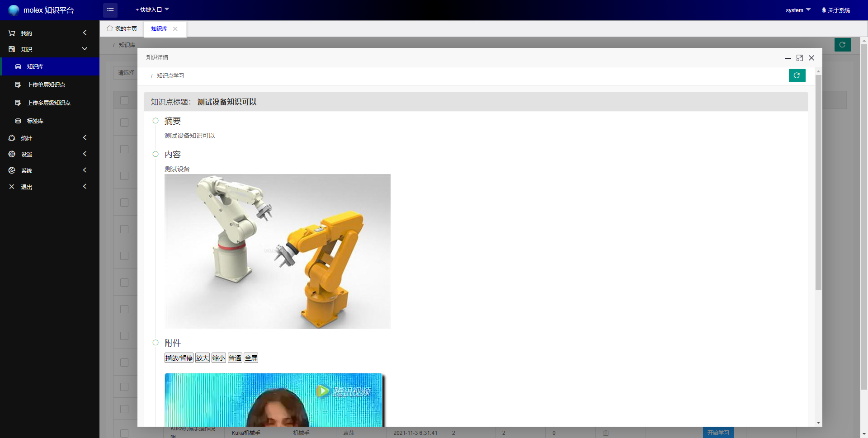Check the Kuka机械手 row checkbox

point(124,433)
